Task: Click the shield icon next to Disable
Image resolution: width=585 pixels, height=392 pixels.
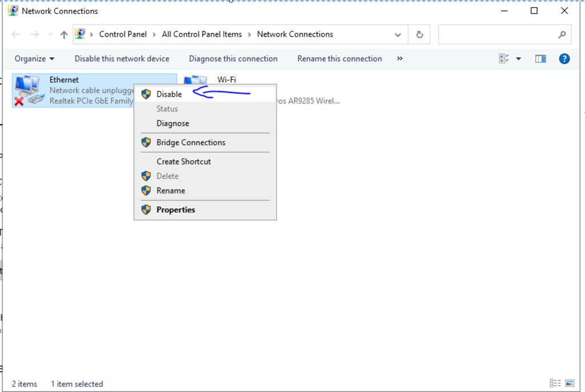Action: [146, 94]
